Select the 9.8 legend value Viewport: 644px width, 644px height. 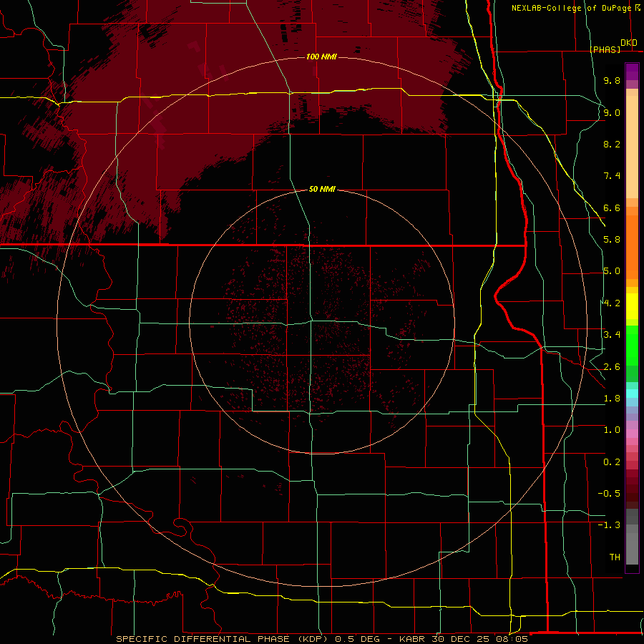612,80
